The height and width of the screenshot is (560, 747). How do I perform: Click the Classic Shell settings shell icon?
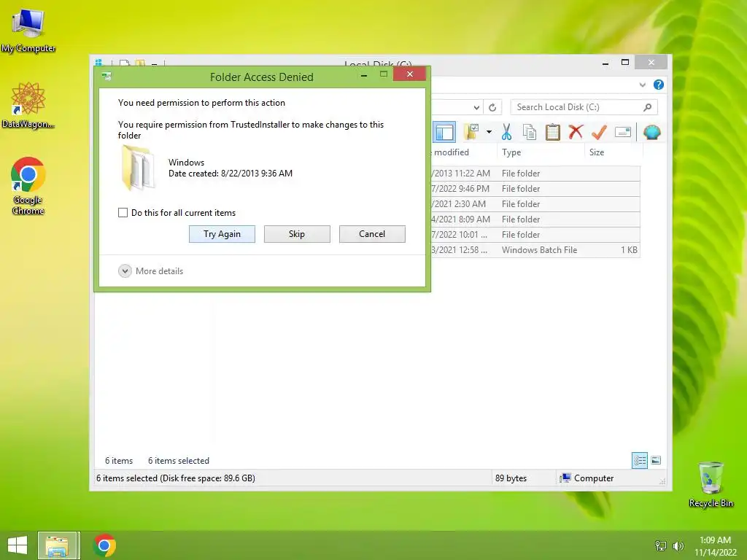[x=651, y=132]
